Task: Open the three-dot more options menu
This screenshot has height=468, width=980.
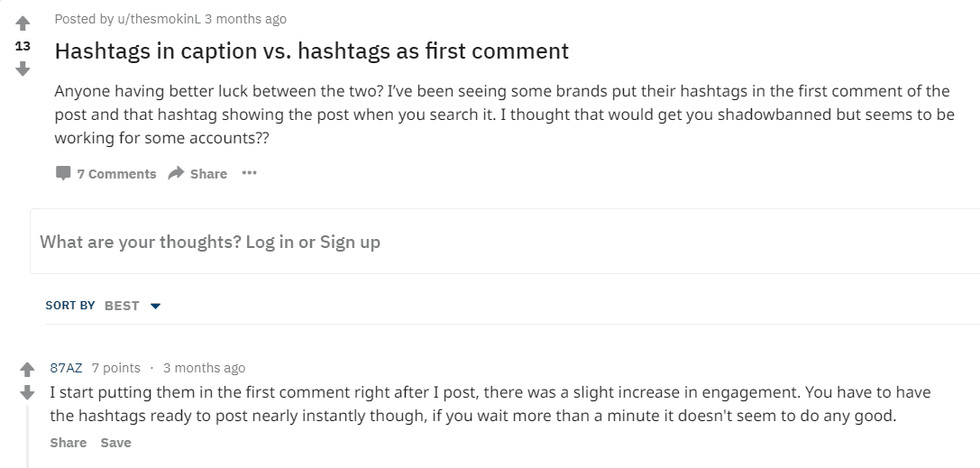Action: [x=249, y=173]
